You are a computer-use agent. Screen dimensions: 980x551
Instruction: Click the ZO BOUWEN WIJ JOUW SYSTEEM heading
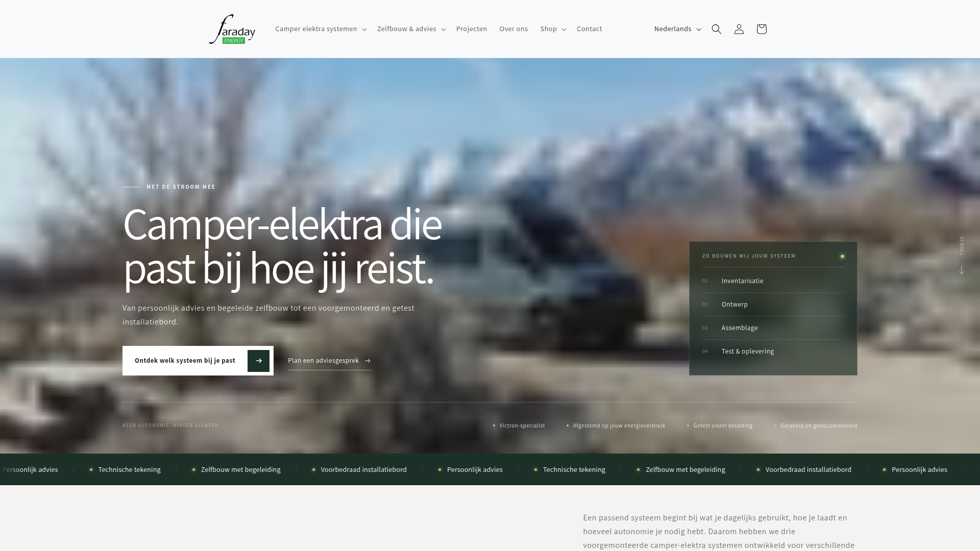click(x=749, y=256)
